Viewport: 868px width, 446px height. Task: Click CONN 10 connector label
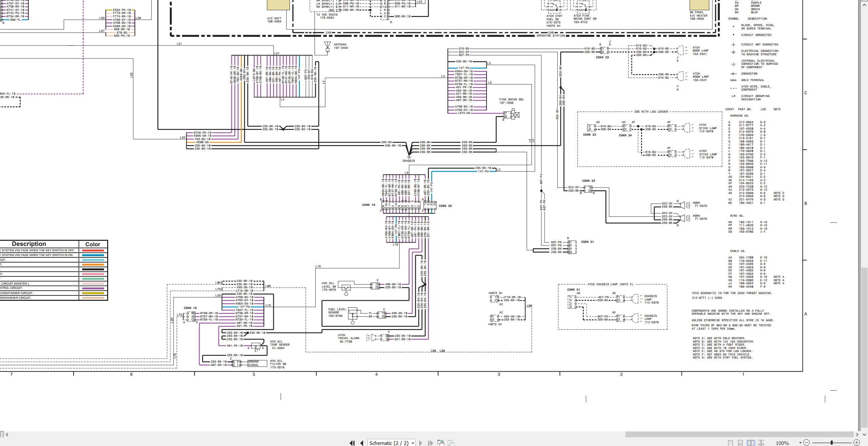(190, 308)
